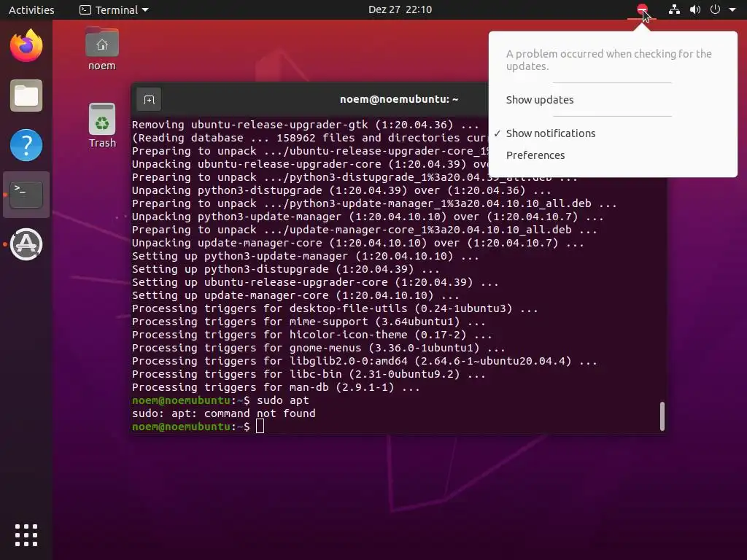
Task: Click 'Processing triggers for gnome-menus' line
Action: point(318,348)
